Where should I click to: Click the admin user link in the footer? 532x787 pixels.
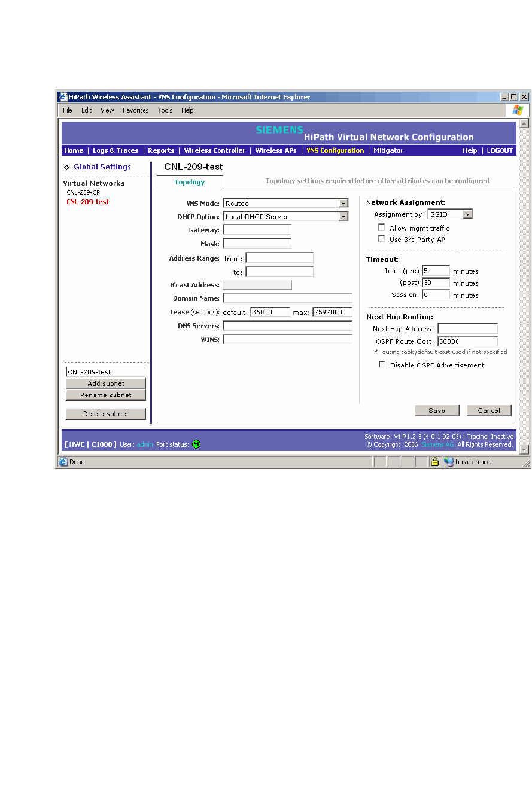coord(145,444)
